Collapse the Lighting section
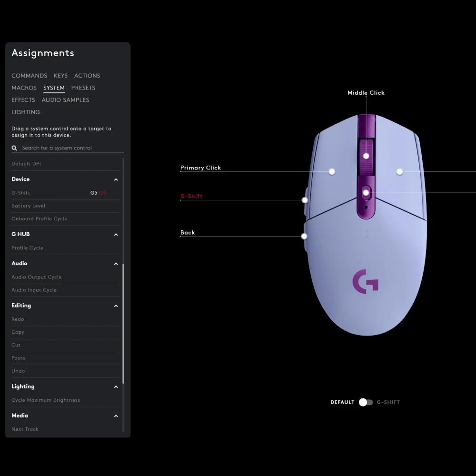Viewport: 476px width, 476px height. click(x=116, y=387)
